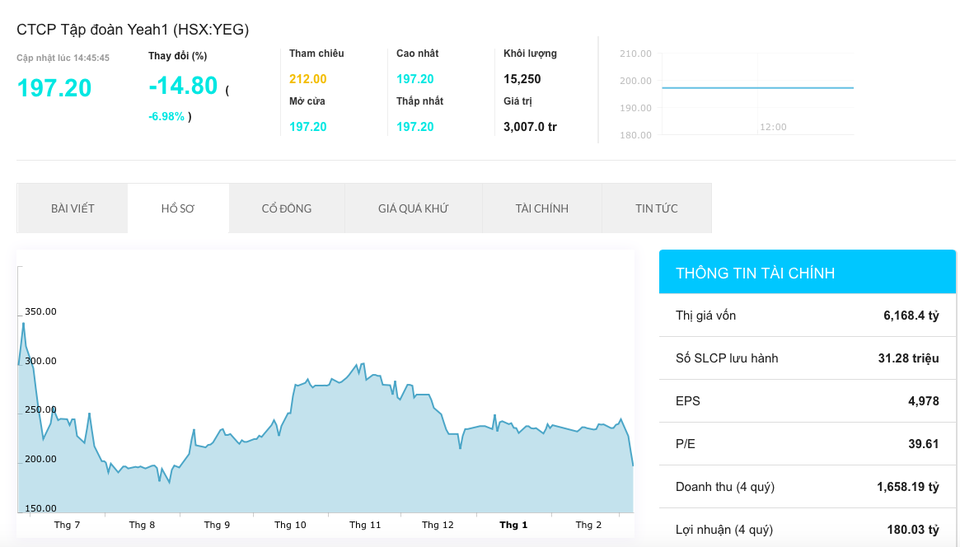Click the Thg 12 axis label on price chart

pyautogui.click(x=438, y=525)
